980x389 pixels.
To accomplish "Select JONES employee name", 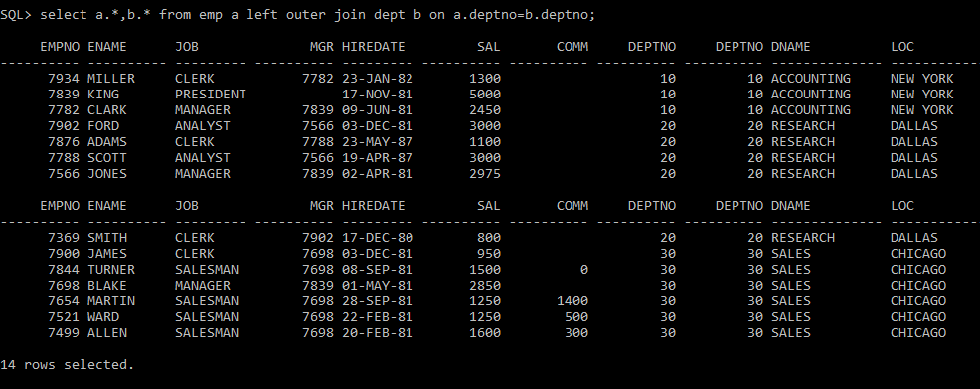I will 107,174.
